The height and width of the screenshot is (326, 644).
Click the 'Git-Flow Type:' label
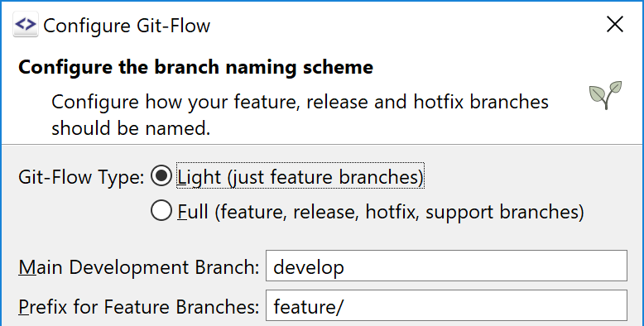[x=81, y=177]
